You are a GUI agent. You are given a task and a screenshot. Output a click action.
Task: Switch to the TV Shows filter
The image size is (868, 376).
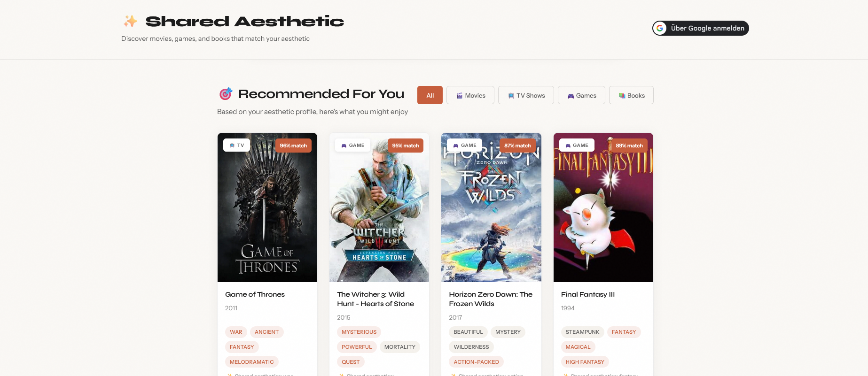[526, 95]
